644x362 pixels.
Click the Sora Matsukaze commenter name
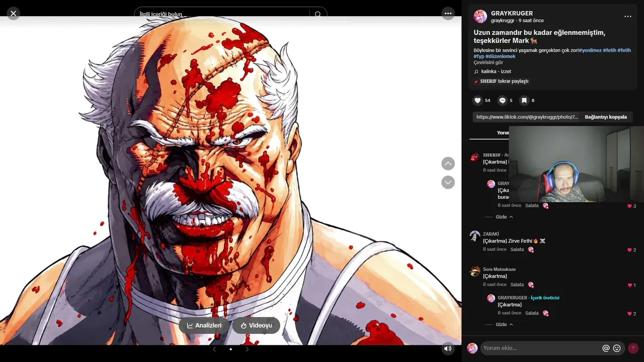click(499, 269)
